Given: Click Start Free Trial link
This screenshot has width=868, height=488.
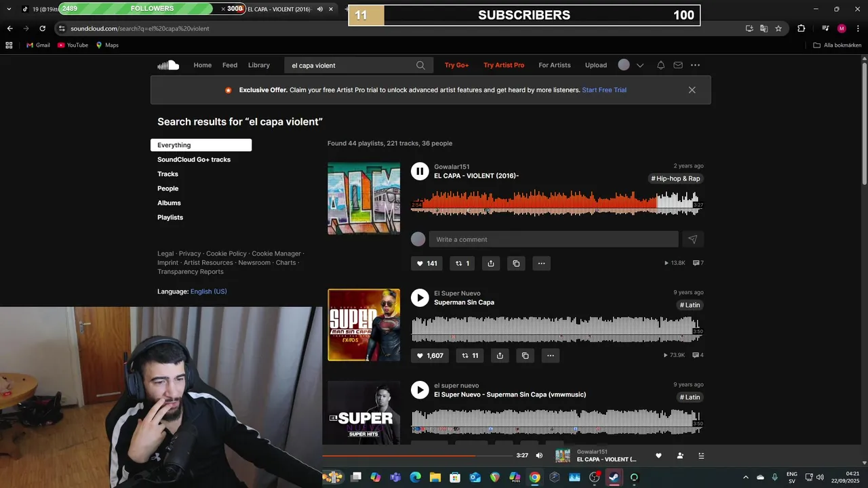Looking at the screenshot, I should [604, 90].
